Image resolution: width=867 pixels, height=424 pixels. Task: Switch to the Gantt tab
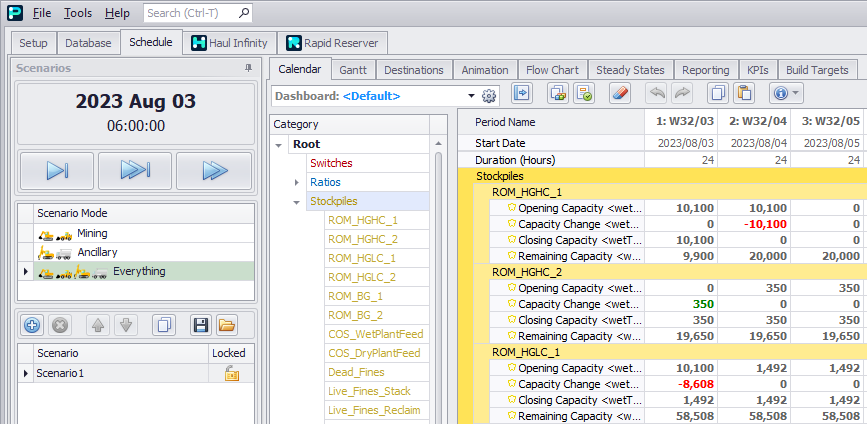click(x=351, y=70)
